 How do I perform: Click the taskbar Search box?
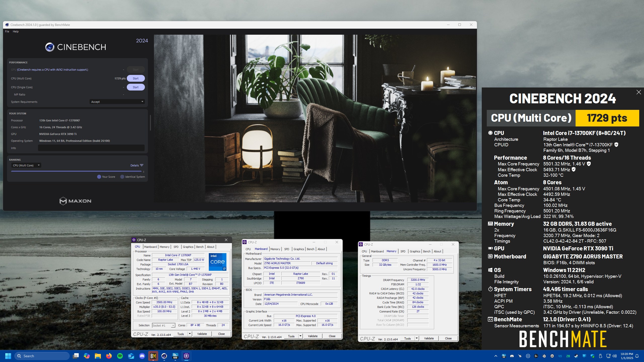pos(42,356)
